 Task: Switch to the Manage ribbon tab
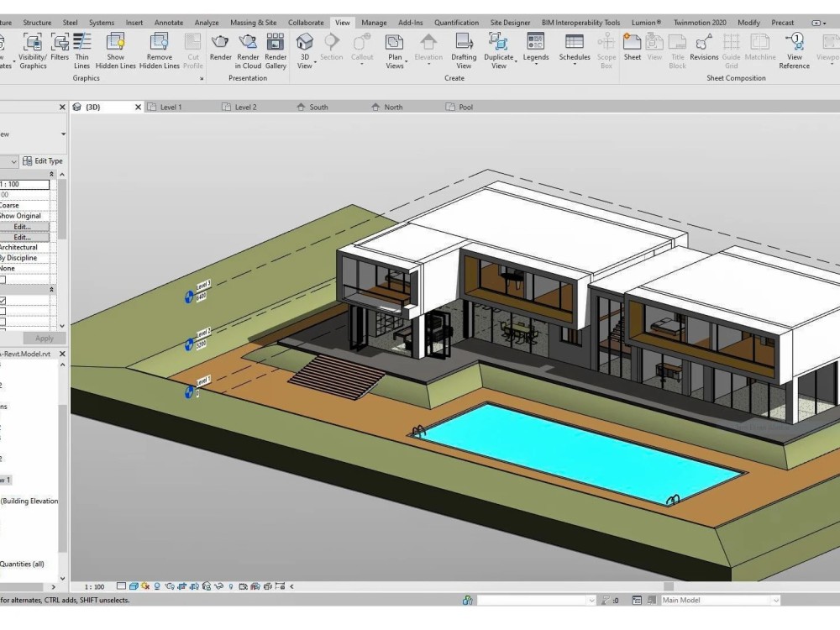374,23
